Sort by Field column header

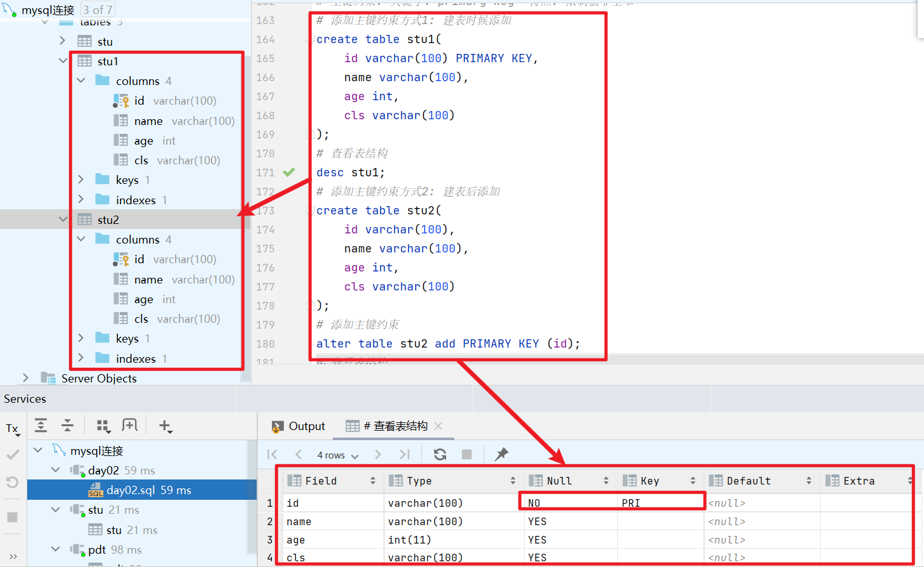[x=333, y=481]
